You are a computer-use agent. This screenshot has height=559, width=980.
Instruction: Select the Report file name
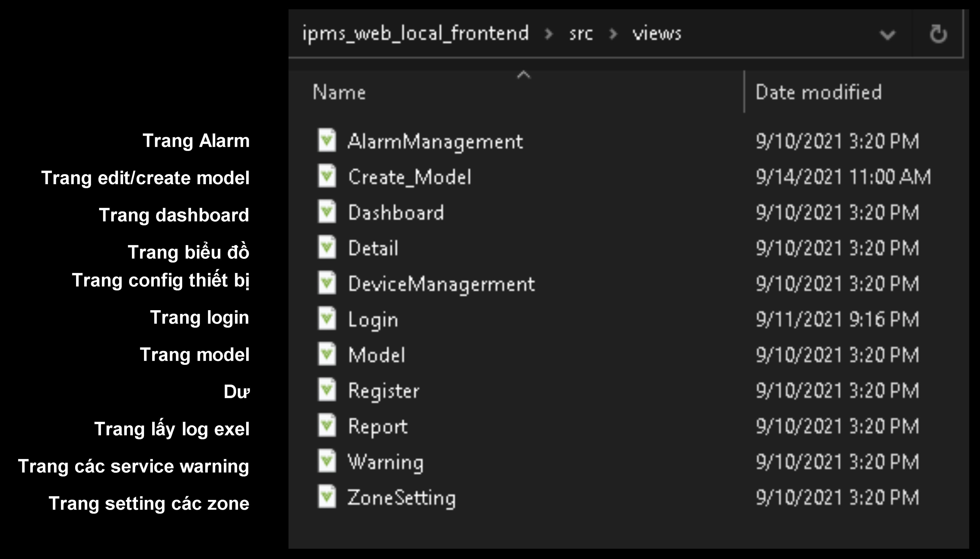[378, 426]
